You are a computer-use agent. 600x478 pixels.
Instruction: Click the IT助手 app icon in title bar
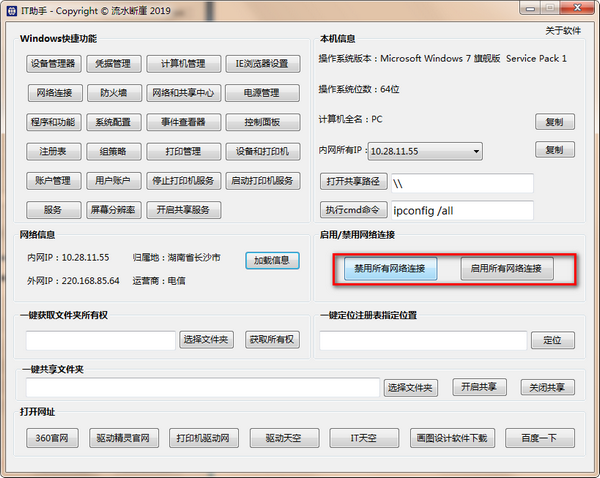[x=12, y=9]
